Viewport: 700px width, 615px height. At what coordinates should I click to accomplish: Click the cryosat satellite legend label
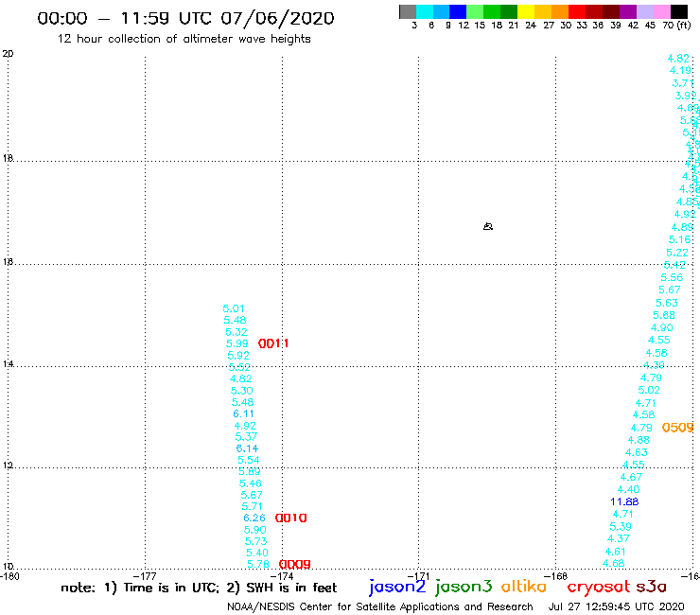pos(598,587)
